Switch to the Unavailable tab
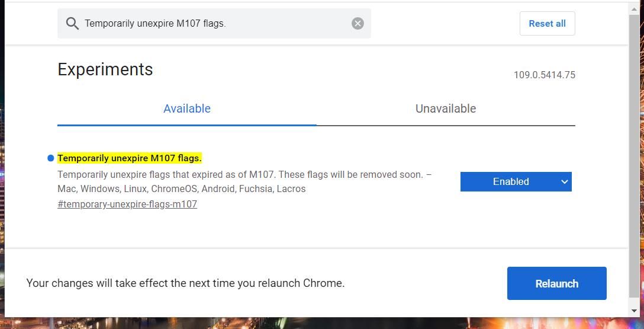Image resolution: width=644 pixels, height=329 pixels. tap(446, 108)
